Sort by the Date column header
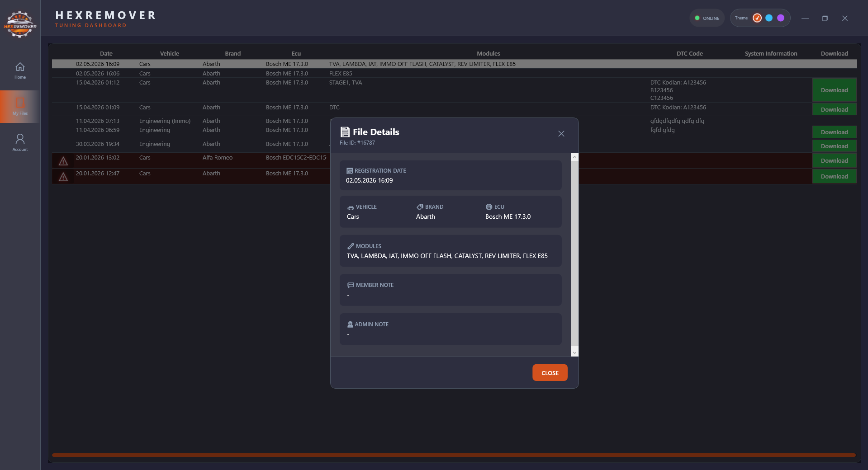The image size is (868, 470). 106,53
